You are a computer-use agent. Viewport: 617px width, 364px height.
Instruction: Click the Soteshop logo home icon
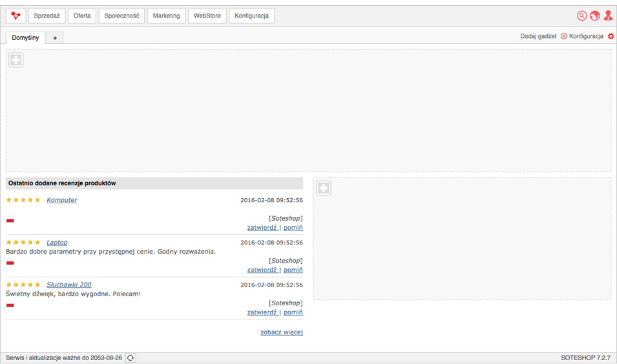pos(16,15)
